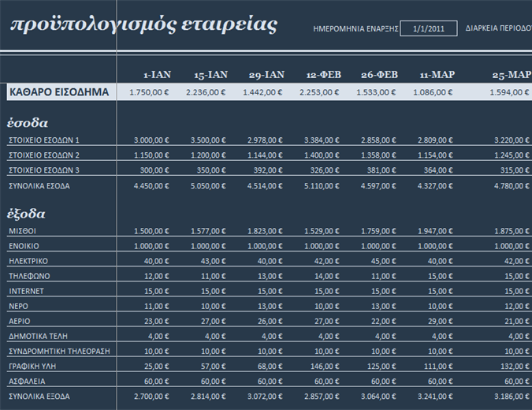Select the ΣΥΝΔΡΟΜΗΤΙΚΗ ΤΗΛΕΟΡΑΣΗ row label

click(x=59, y=352)
